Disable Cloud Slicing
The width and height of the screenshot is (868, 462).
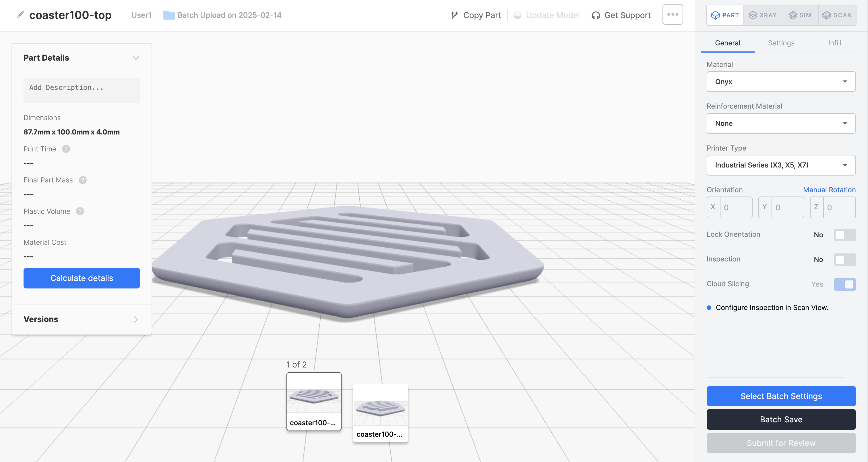click(845, 284)
